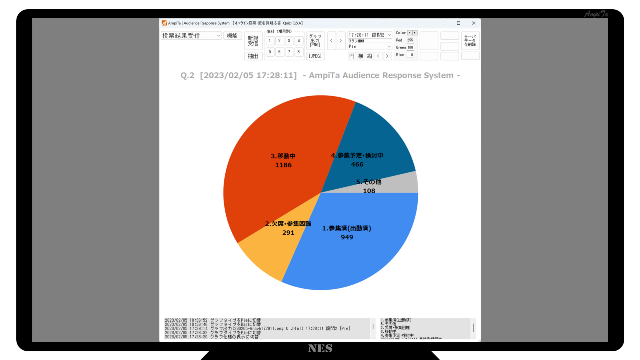Click the log panel scrollbar at bottom
This screenshot has height=360, width=640.
373,328
